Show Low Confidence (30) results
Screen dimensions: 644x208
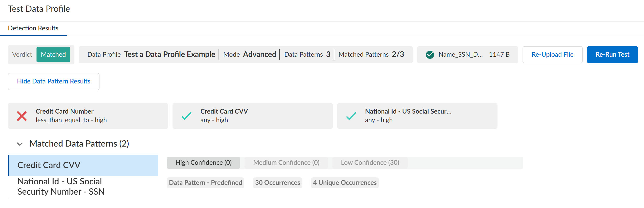[370, 163]
